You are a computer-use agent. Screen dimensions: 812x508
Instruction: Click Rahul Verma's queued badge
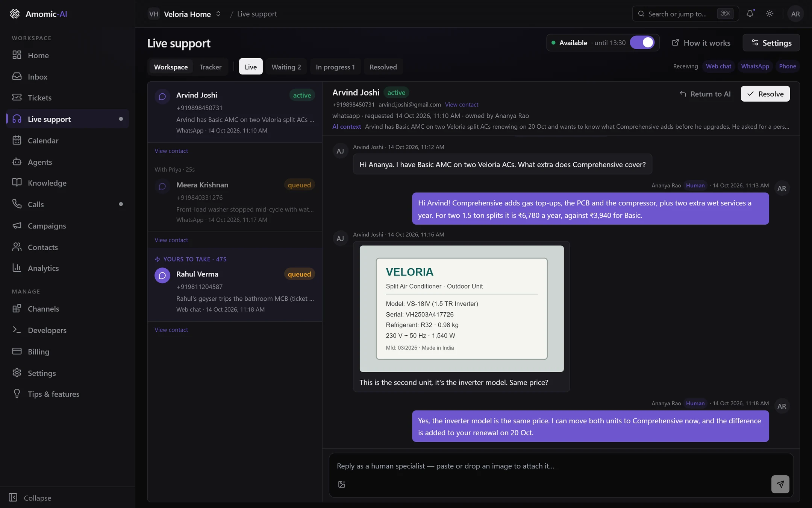[x=299, y=274]
